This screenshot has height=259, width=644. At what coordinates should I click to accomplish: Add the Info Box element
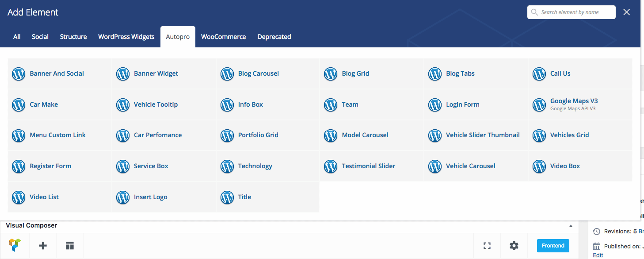pyautogui.click(x=268, y=104)
